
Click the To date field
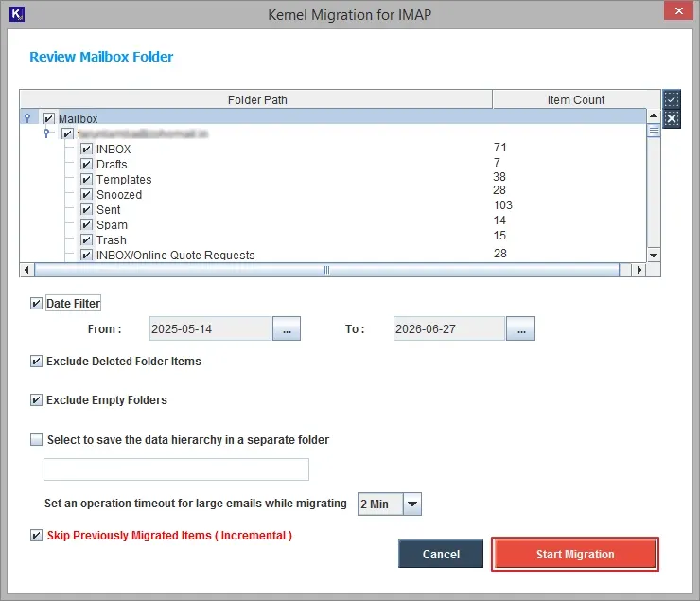point(449,328)
